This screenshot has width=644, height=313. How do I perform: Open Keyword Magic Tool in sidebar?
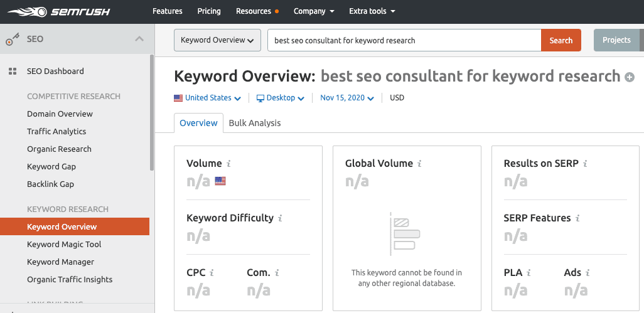tap(64, 245)
